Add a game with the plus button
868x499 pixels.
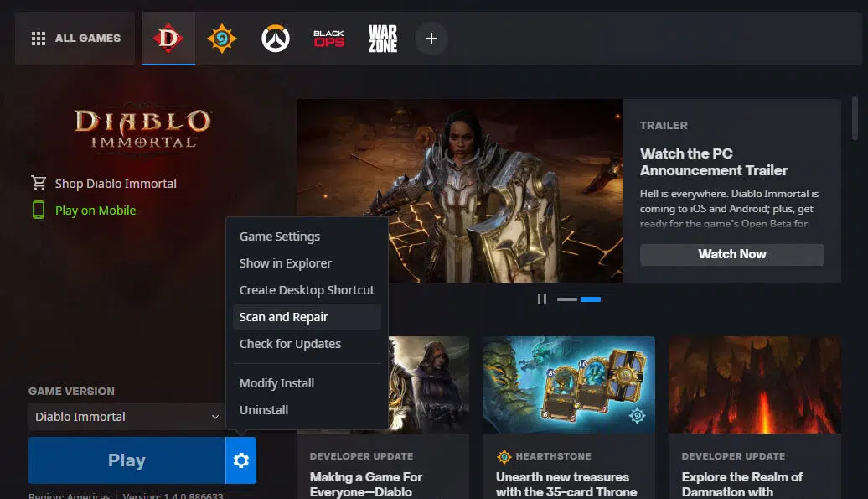(x=431, y=39)
